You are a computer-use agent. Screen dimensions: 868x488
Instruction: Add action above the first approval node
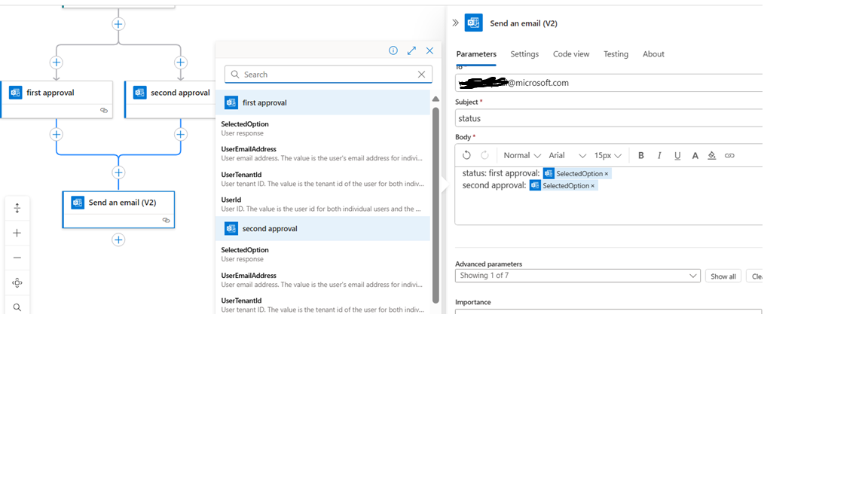(x=56, y=63)
